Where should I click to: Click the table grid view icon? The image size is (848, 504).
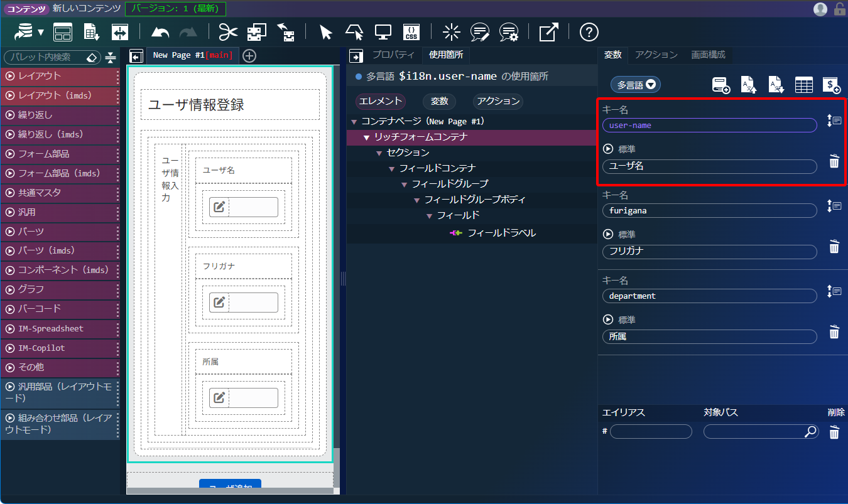click(804, 85)
